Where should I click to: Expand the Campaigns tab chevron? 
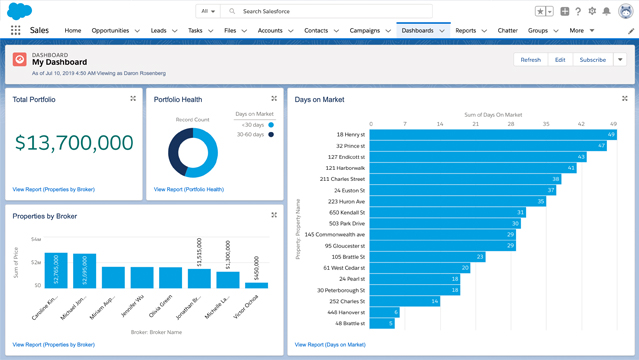(388, 31)
